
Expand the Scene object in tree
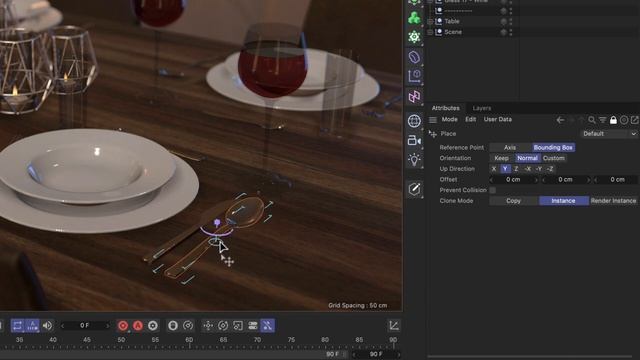tap(430, 32)
